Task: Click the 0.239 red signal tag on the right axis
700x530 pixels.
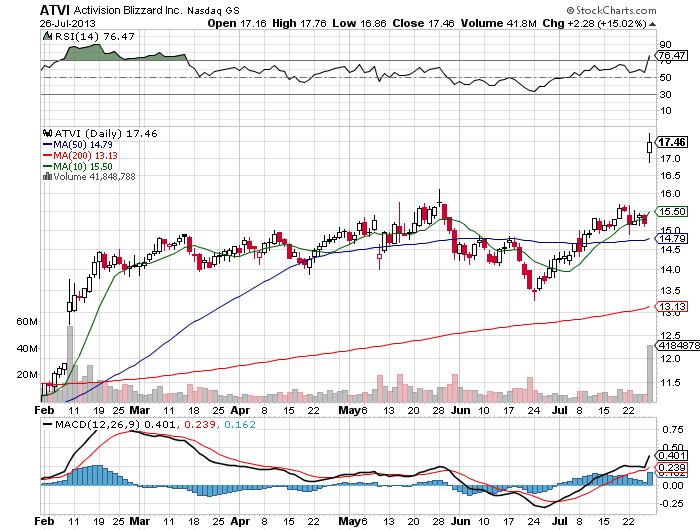Action: pos(672,467)
